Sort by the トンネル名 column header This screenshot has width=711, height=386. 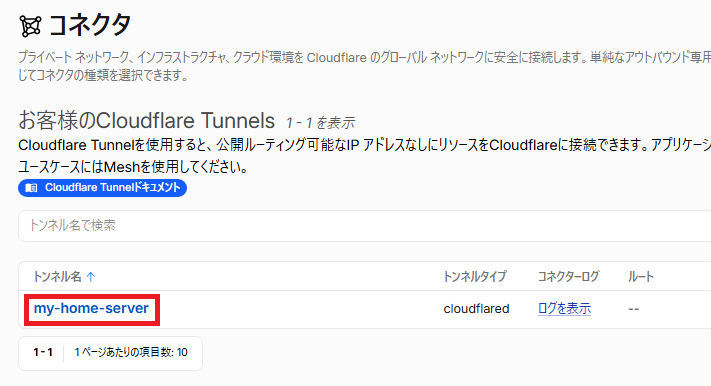tap(58, 277)
